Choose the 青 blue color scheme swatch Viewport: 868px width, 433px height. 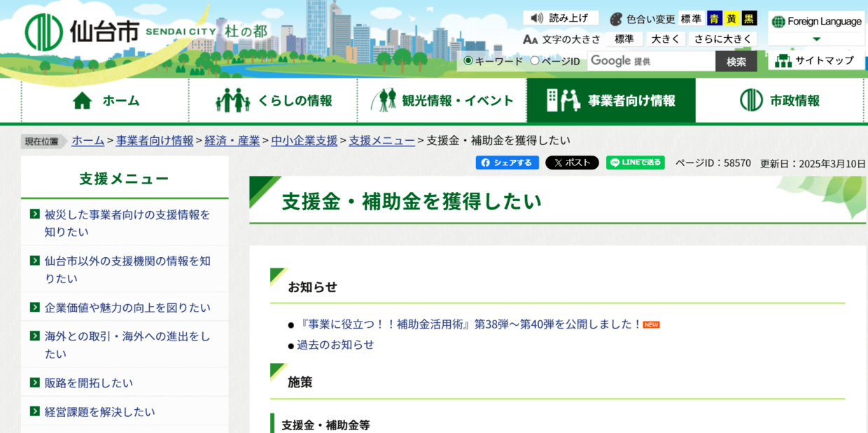pos(715,19)
